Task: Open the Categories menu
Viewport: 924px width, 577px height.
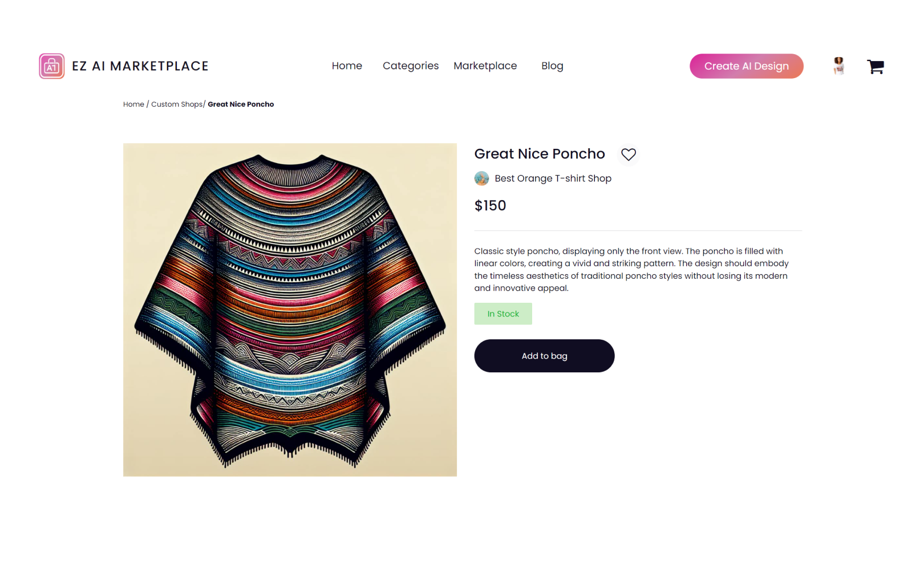Action: pyautogui.click(x=410, y=66)
